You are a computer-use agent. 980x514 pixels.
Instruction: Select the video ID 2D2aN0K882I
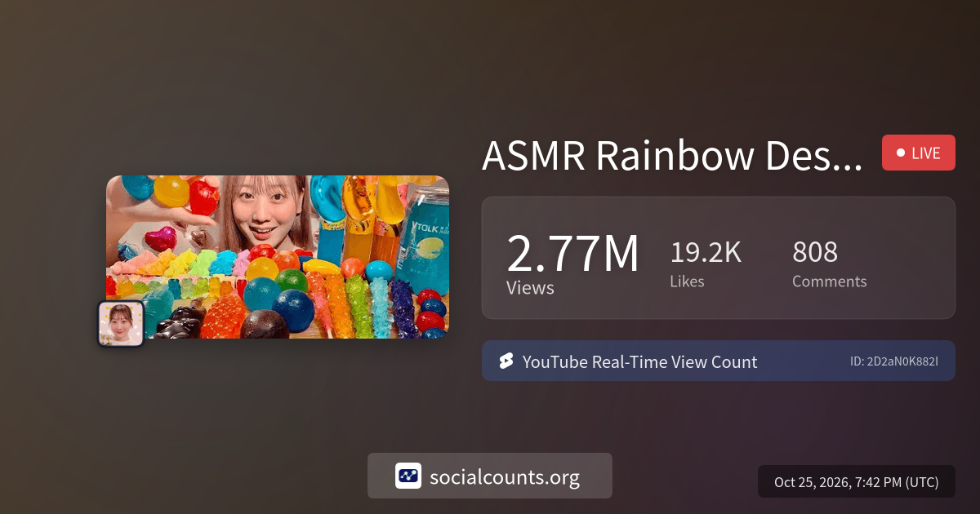(894, 361)
